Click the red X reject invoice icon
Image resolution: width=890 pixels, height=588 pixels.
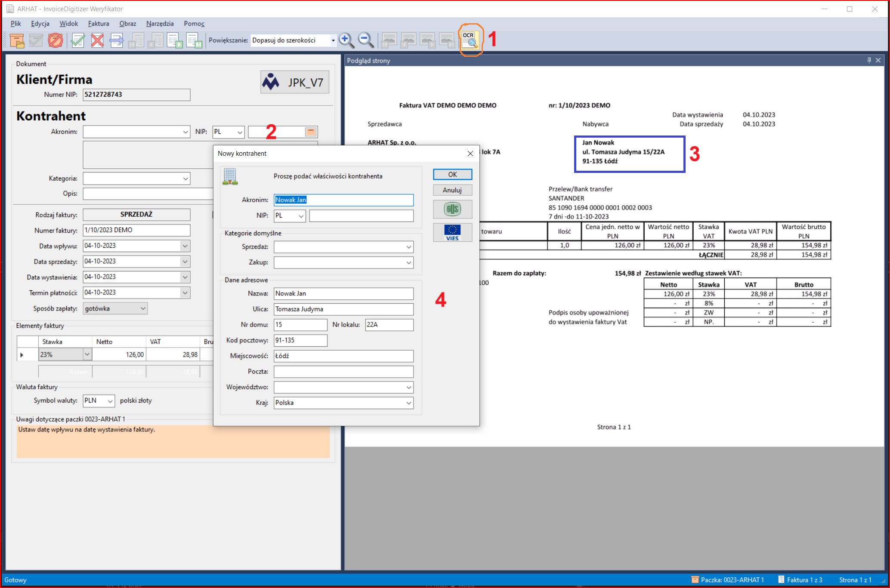click(x=97, y=40)
